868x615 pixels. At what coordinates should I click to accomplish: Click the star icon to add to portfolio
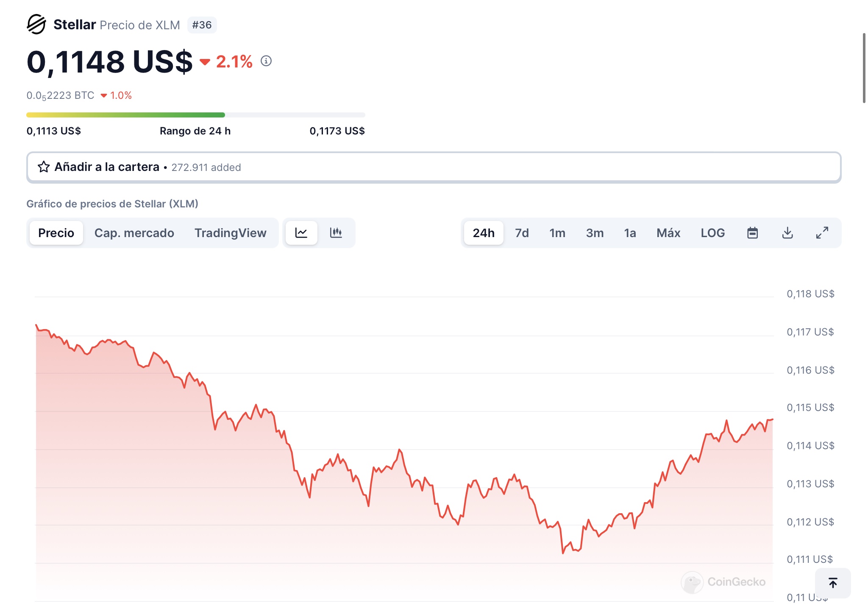click(44, 167)
